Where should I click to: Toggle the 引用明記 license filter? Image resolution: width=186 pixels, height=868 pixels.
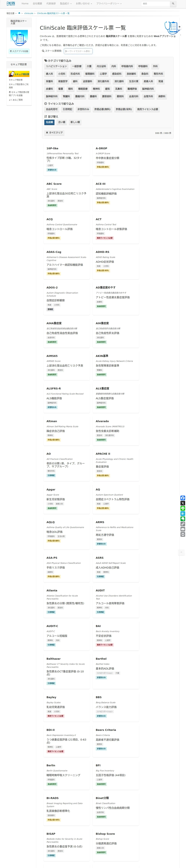pyautogui.click(x=68, y=109)
